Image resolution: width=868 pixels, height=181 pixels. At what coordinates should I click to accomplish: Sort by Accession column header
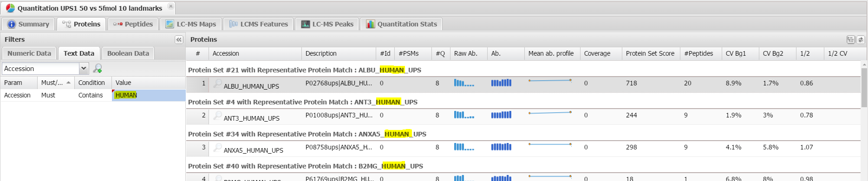pyautogui.click(x=255, y=53)
